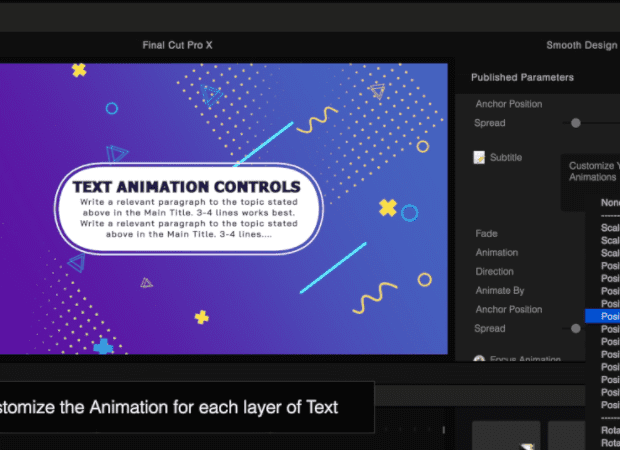
Task: Click the Animate By parameter label
Action: (x=500, y=291)
